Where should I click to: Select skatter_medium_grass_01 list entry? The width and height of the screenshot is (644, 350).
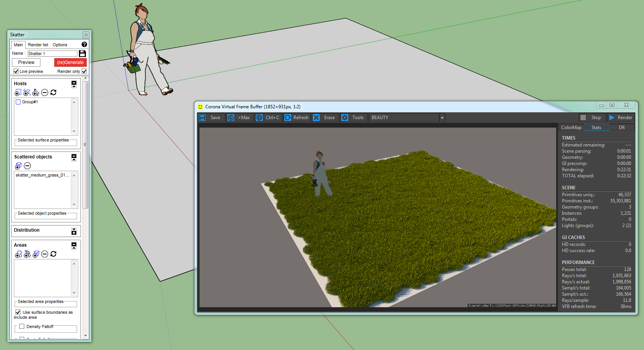(42, 175)
